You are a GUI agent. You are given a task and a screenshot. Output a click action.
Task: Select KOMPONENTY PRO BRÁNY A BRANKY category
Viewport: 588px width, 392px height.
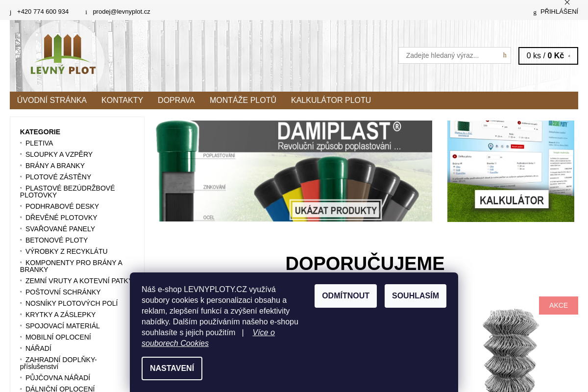71,266
